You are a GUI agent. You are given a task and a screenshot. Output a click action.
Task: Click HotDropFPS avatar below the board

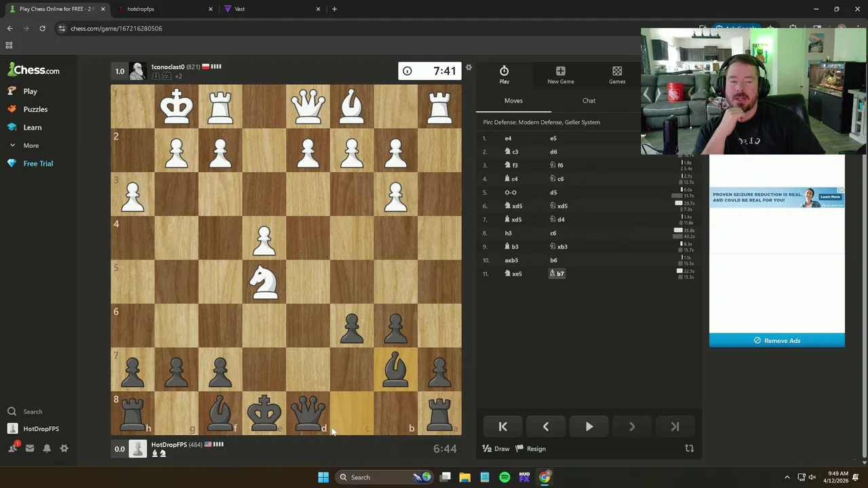[x=138, y=449]
